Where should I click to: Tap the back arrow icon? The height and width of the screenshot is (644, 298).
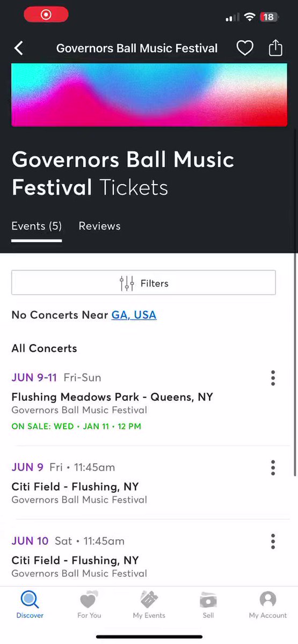(x=19, y=48)
